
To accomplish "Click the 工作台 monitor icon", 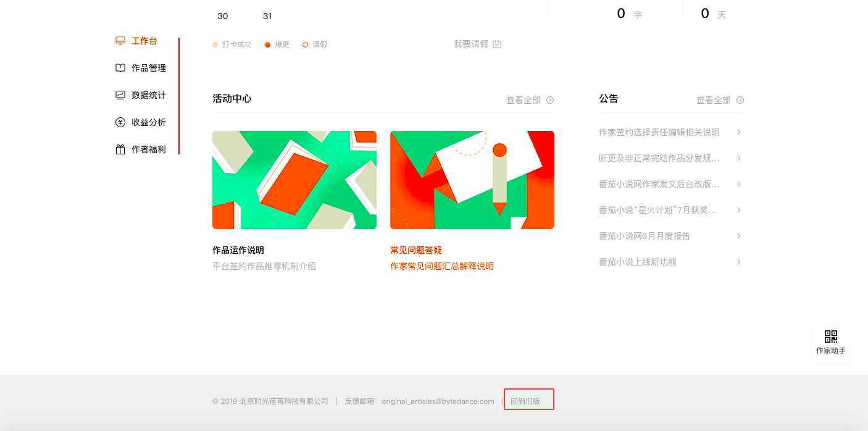I will [120, 41].
